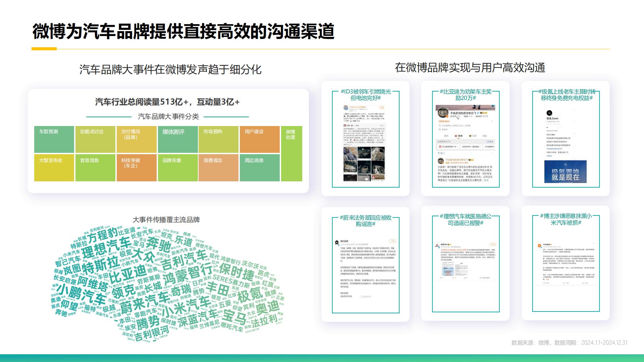Tap the 关注 follow button on the 蔚来法务部 post
Viewport: 644px width, 362px height.
(x=392, y=241)
